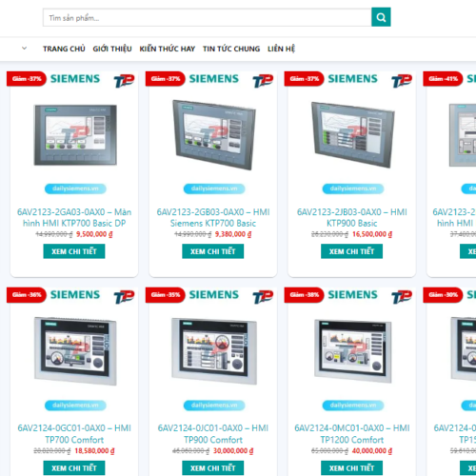Open the TRANG CHỦ menu item
The height and width of the screenshot is (476, 476).
64,49
